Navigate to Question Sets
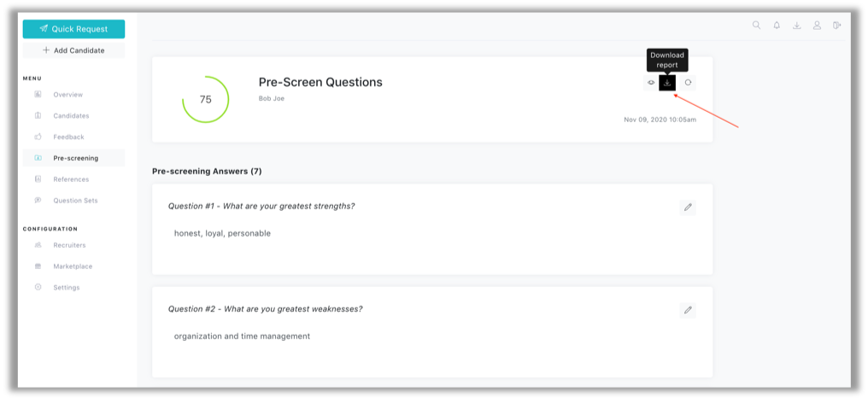The width and height of the screenshot is (868, 398). (x=73, y=201)
